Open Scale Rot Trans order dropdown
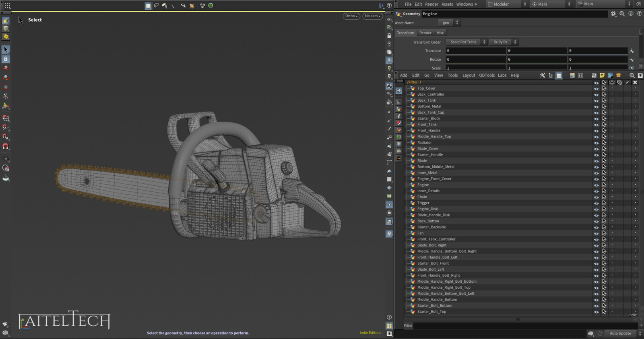Image resolution: width=644 pixels, height=339 pixels. tap(467, 42)
